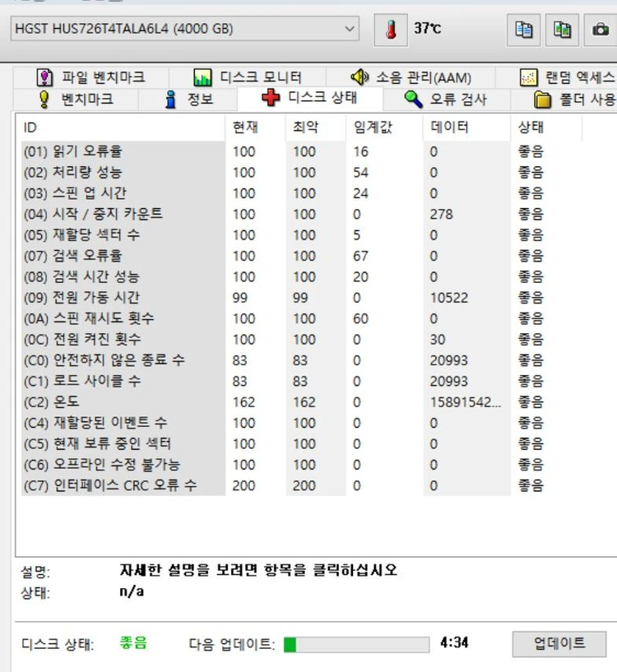Click the threshold value 67
This screenshot has width=617, height=672.
coord(360,256)
